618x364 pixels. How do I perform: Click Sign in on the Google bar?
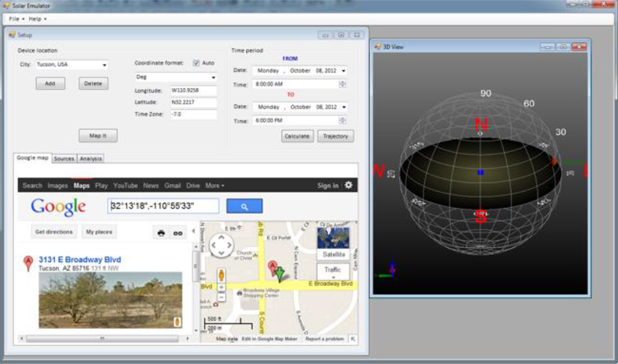point(328,185)
